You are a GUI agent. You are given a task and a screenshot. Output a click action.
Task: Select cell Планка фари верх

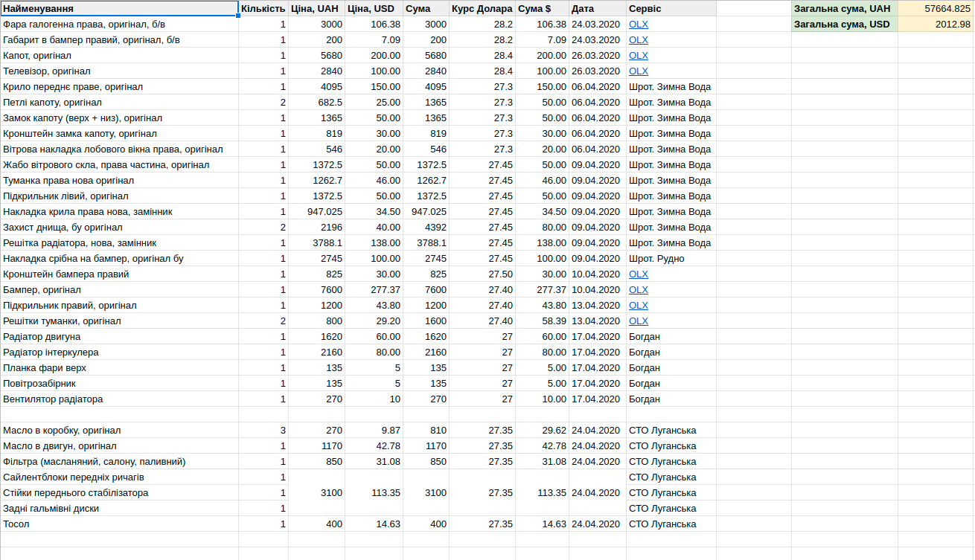pos(119,367)
